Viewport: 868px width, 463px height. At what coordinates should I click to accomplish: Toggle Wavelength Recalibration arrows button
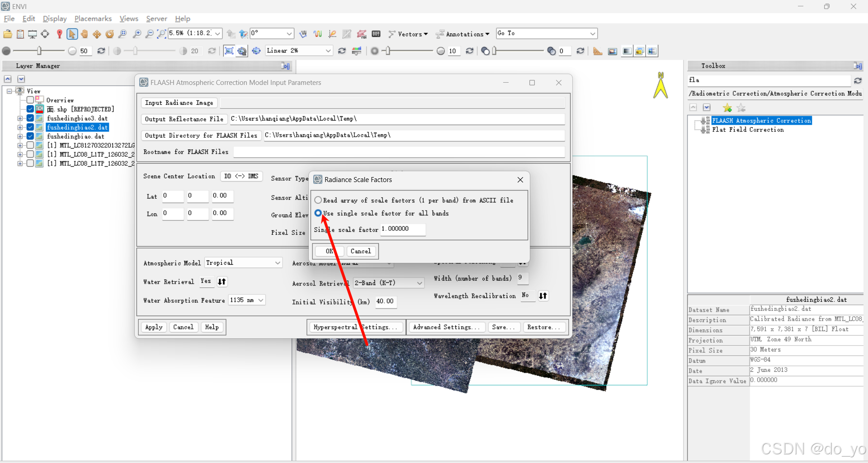543,295
